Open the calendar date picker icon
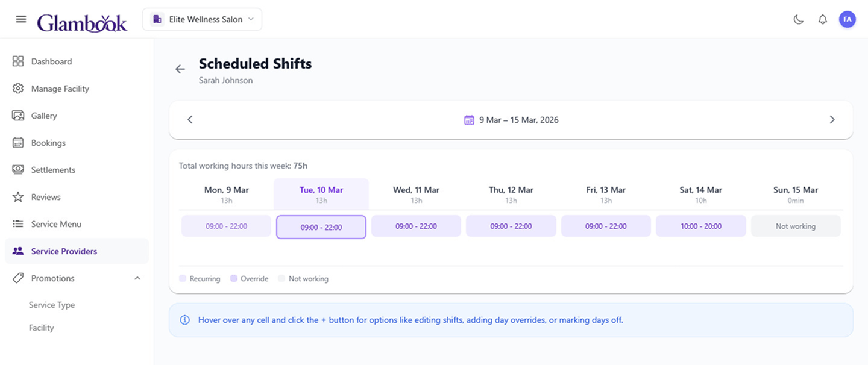 point(469,120)
